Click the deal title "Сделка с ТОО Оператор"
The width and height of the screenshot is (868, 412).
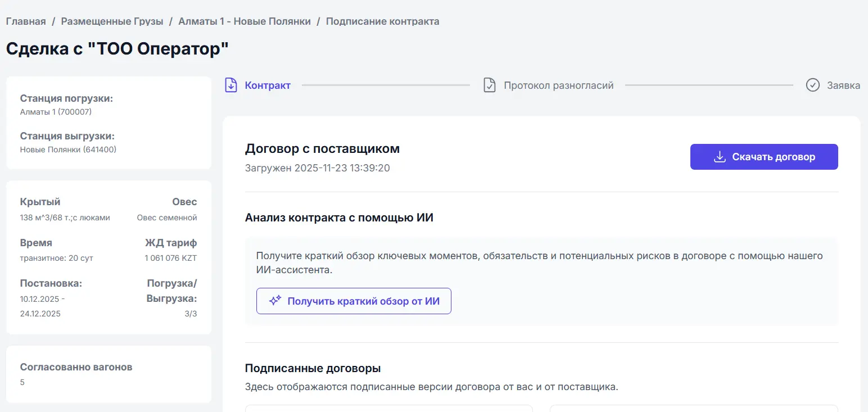pyautogui.click(x=116, y=48)
